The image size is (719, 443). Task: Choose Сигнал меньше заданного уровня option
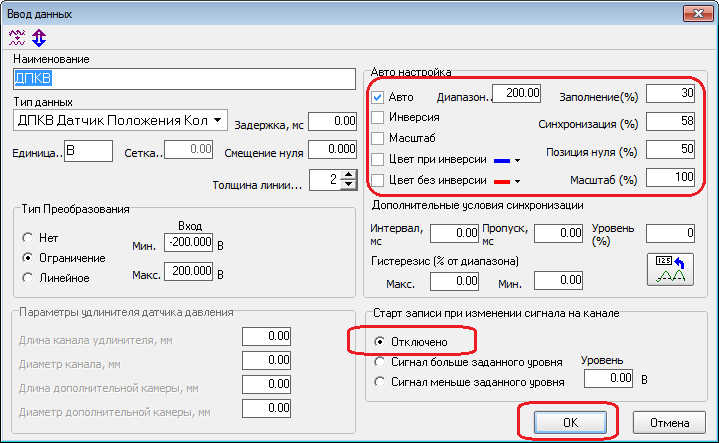[379, 382]
